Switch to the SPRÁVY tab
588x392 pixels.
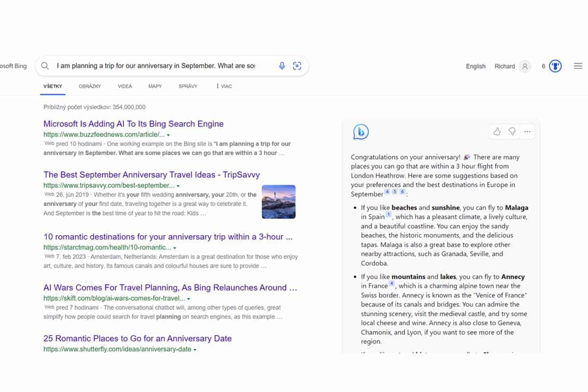coord(188,86)
